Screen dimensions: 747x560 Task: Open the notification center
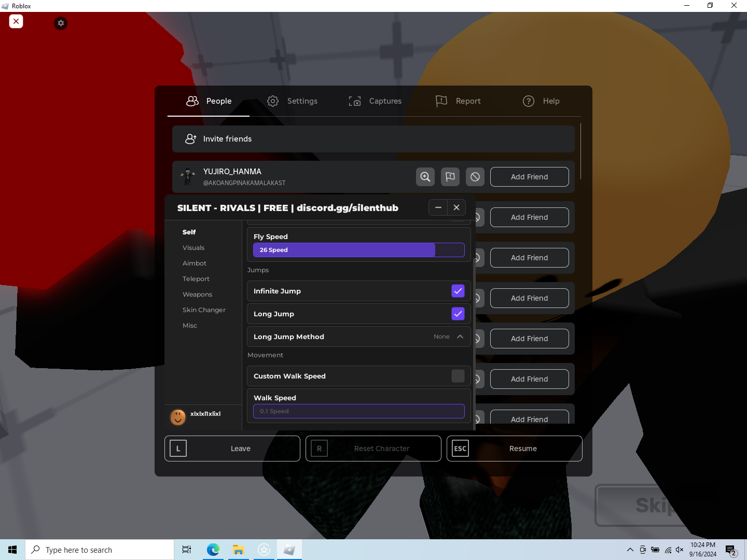point(731,550)
